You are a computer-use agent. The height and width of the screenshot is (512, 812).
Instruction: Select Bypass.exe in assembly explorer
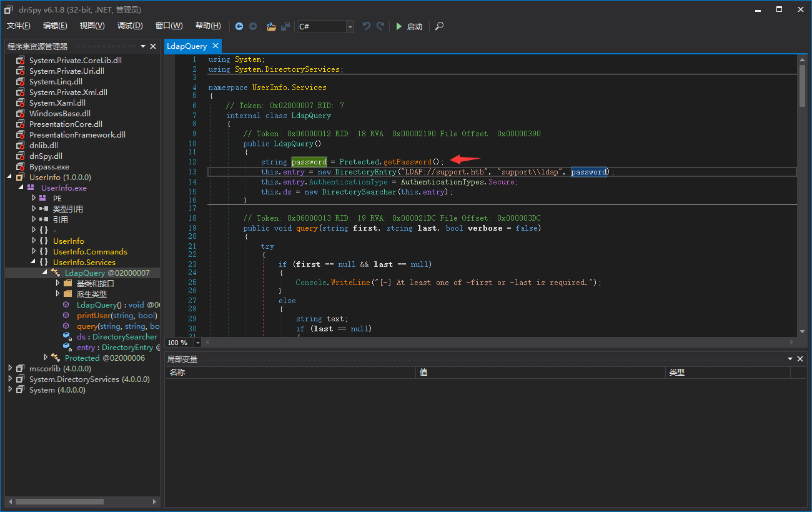coord(49,166)
